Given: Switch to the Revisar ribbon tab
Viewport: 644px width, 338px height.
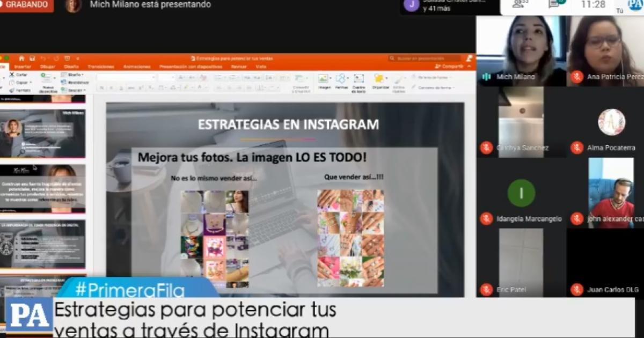Looking at the screenshot, I should click(239, 67).
